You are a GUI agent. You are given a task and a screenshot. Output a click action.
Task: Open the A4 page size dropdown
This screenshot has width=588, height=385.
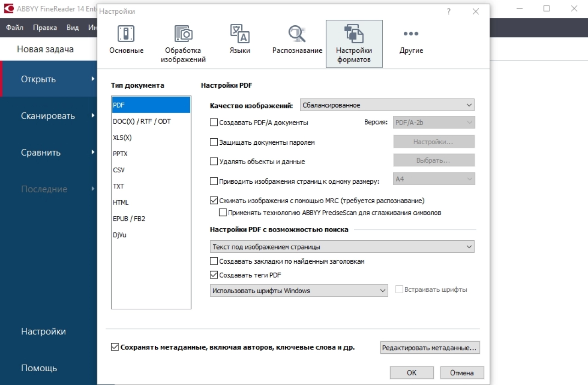[x=434, y=179]
